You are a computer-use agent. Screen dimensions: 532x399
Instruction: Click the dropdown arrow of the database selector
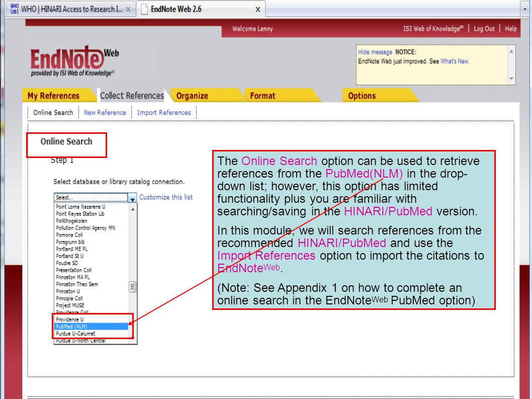coord(132,198)
